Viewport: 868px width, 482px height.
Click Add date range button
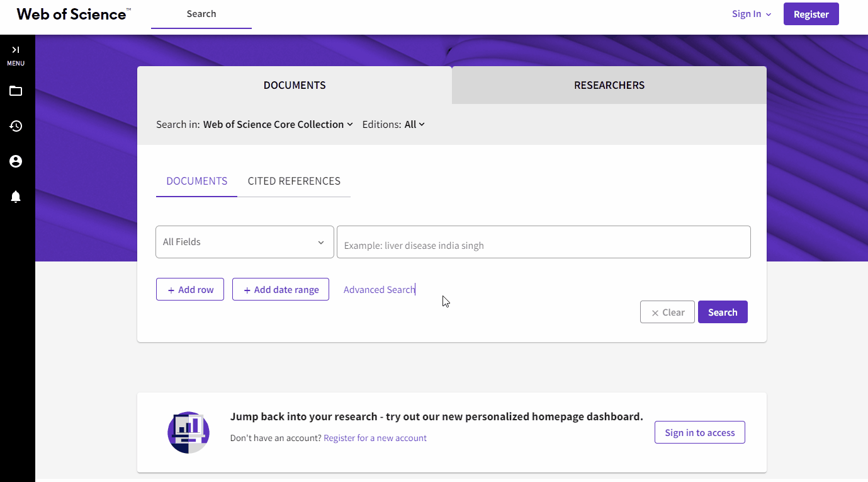click(281, 290)
